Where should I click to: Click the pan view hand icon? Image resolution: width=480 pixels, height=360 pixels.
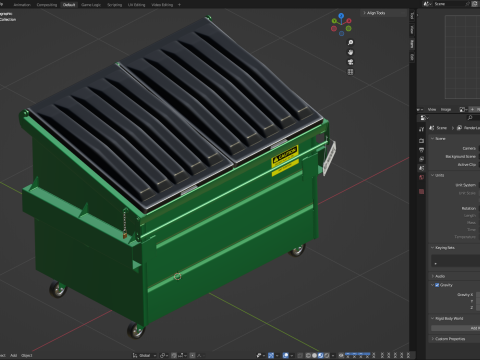pyautogui.click(x=350, y=52)
